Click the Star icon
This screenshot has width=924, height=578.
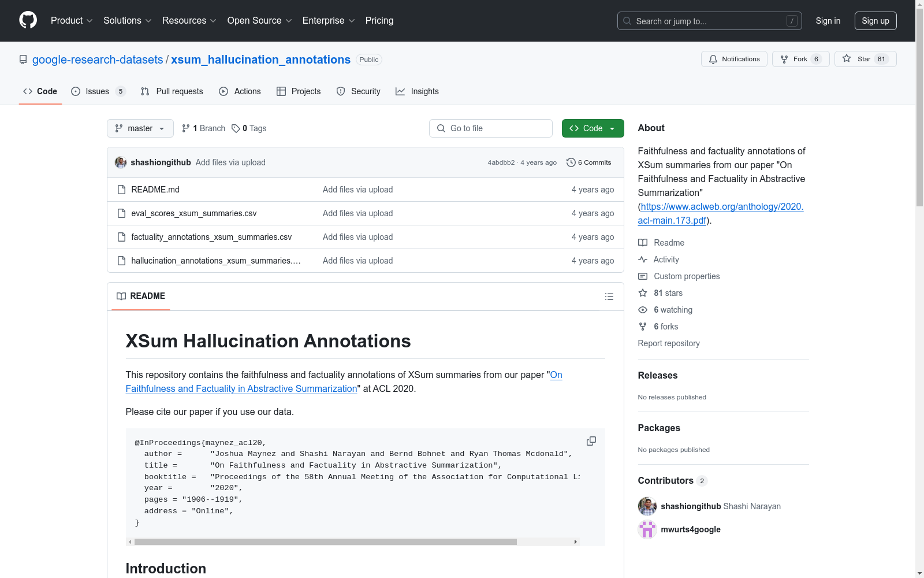847,58
